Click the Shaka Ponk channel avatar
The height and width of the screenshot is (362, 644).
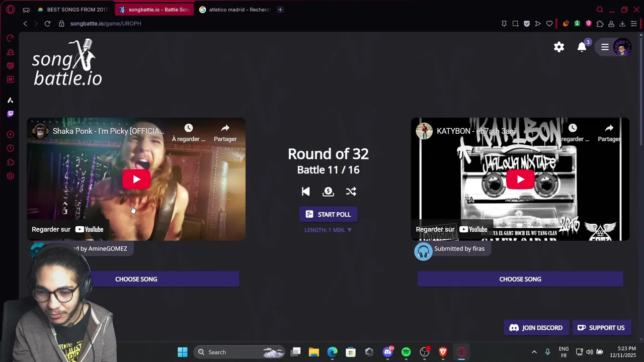pos(40,131)
